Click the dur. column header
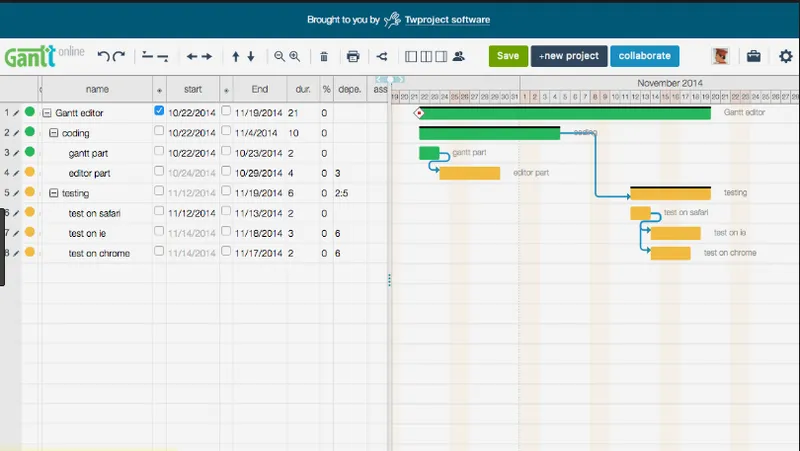The height and width of the screenshot is (451, 800). tap(303, 89)
